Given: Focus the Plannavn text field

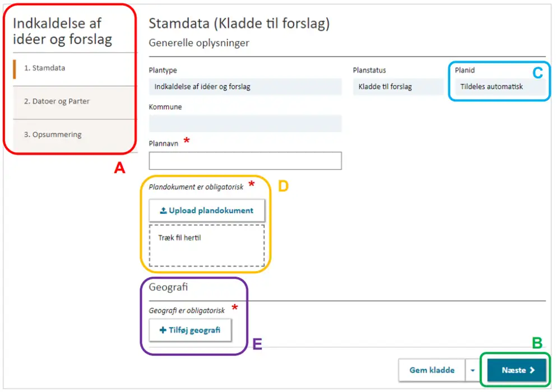Looking at the screenshot, I should coord(245,161).
